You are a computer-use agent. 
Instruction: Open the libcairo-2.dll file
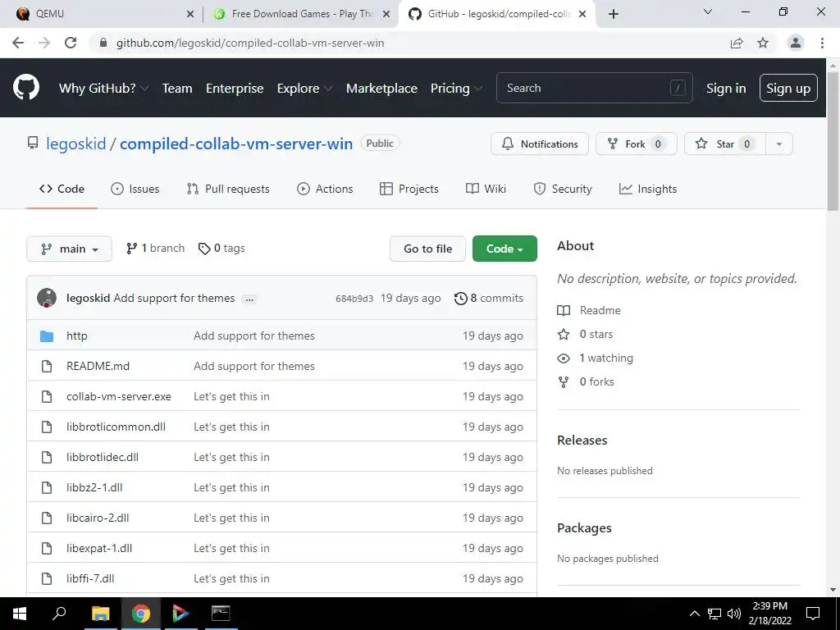coord(98,518)
